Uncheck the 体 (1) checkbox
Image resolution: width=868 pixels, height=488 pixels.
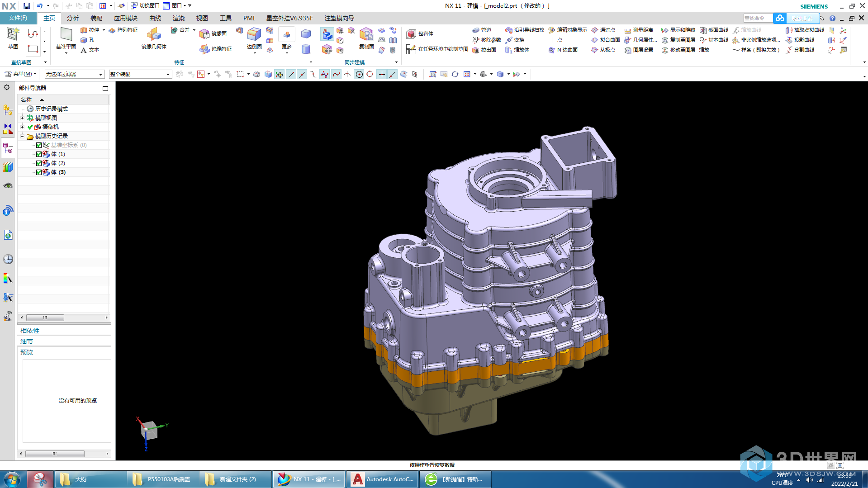pos(39,154)
